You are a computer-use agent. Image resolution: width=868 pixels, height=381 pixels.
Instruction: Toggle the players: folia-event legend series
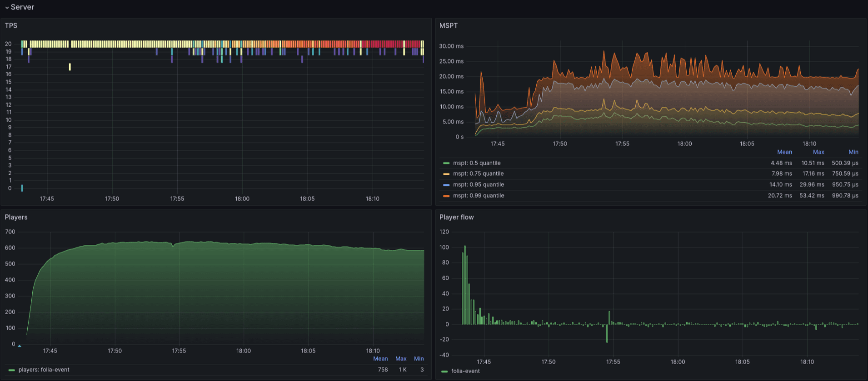pyautogui.click(x=44, y=370)
